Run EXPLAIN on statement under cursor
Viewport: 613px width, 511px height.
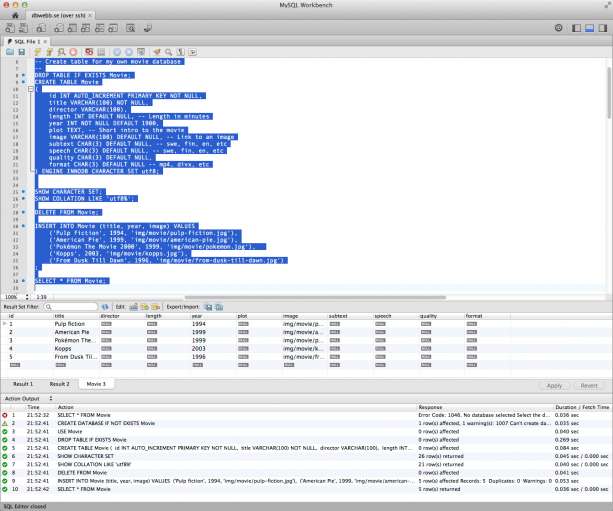click(x=61, y=52)
